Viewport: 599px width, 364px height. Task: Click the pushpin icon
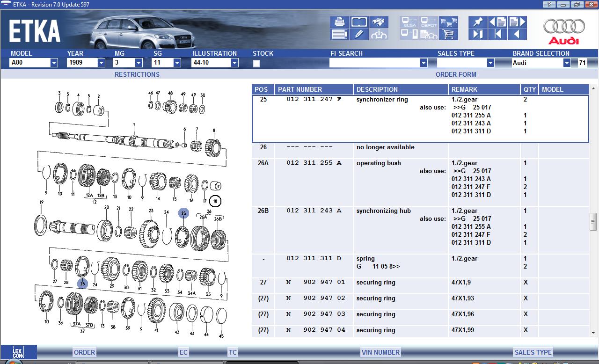(x=477, y=22)
